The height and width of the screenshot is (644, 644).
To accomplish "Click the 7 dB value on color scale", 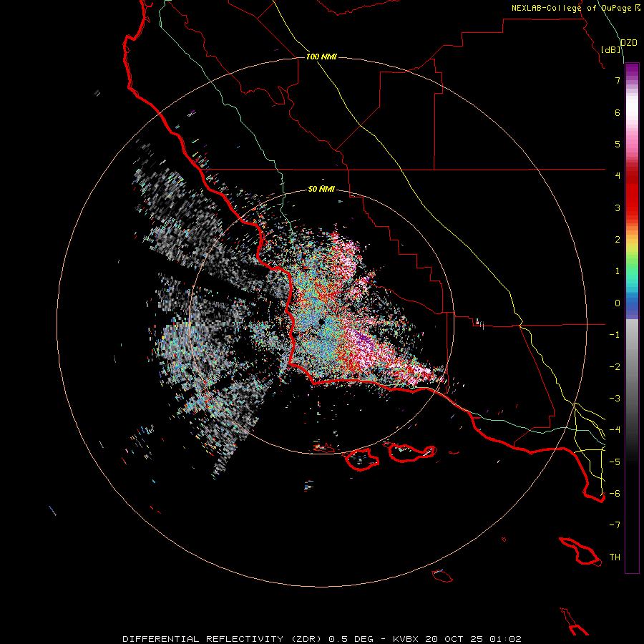I will (618, 80).
